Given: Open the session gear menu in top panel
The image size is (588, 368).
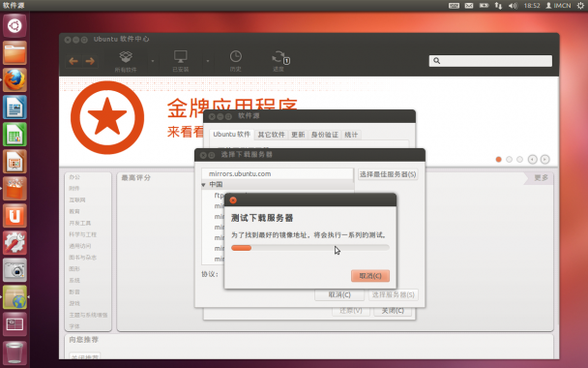Looking at the screenshot, I should 580,6.
